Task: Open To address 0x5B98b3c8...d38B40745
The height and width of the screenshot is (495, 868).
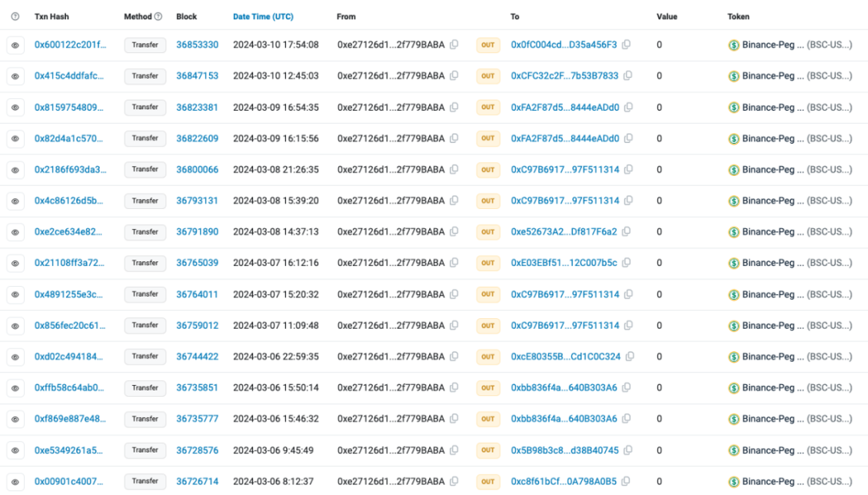Action: 564,451
